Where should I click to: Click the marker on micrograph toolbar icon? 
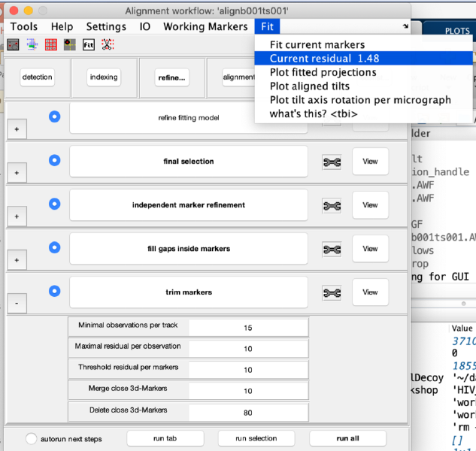pos(70,44)
